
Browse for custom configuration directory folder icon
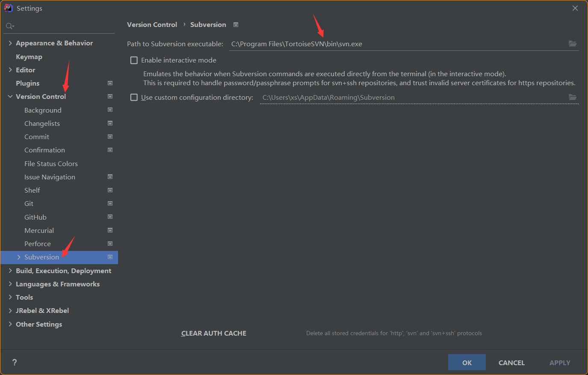[573, 97]
